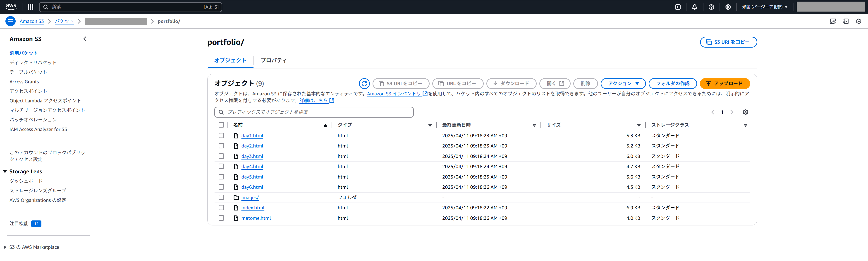Check the box for day4.html
Image resolution: width=868 pixels, height=261 pixels.
pyautogui.click(x=221, y=166)
